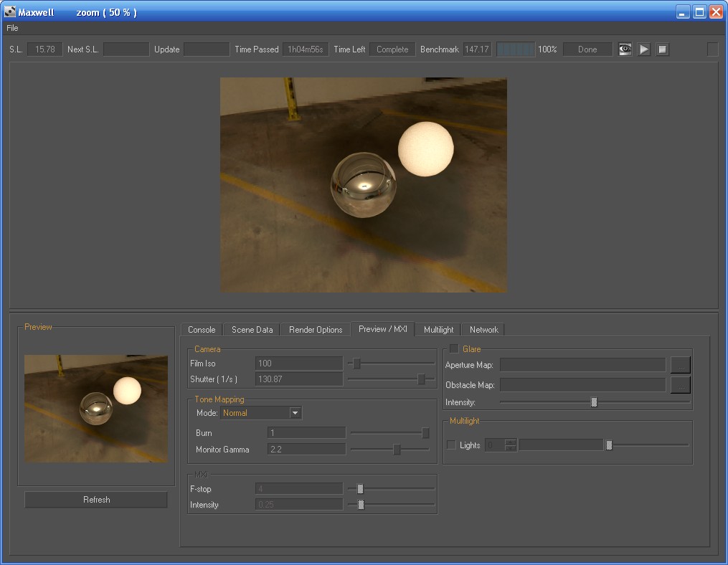Click the Monitor Gamma slider handle

(x=397, y=450)
